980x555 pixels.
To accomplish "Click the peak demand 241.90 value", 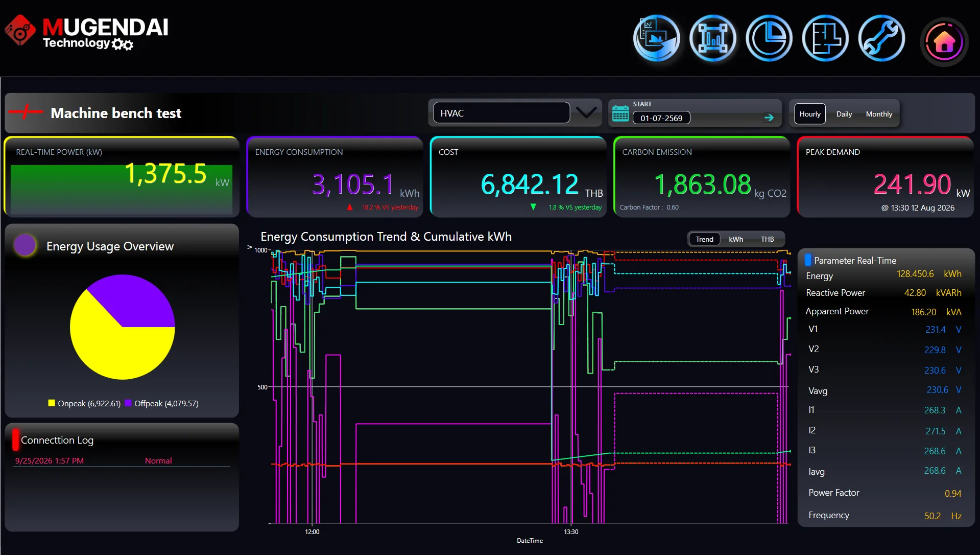I will (913, 184).
